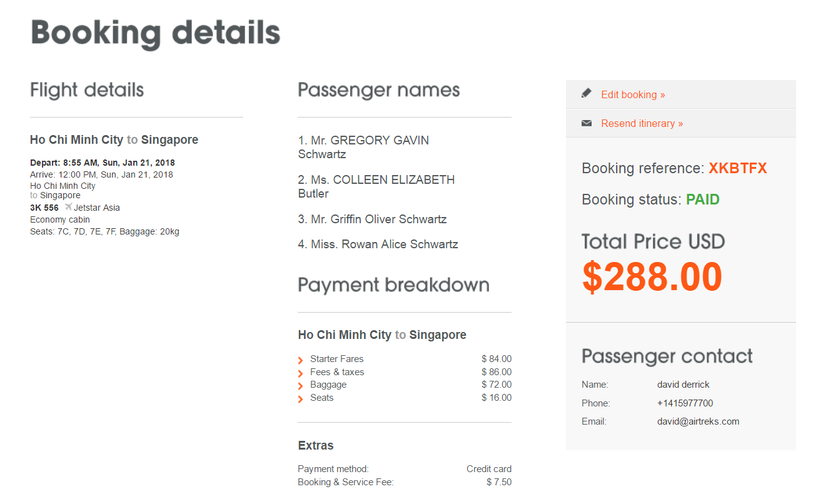Expand the Starter Fares chevron
Viewport: 828px width, 504px height.
pyautogui.click(x=301, y=360)
